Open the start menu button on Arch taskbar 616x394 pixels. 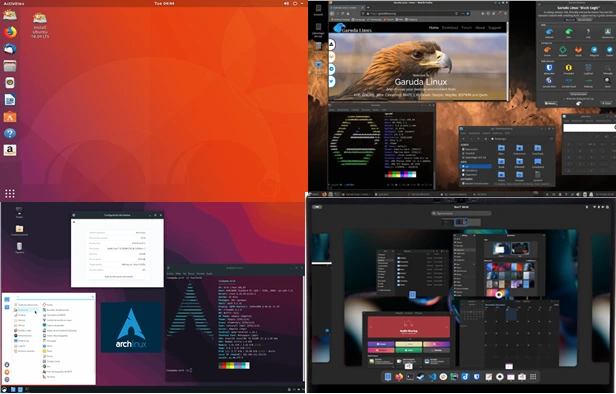(x=5, y=390)
